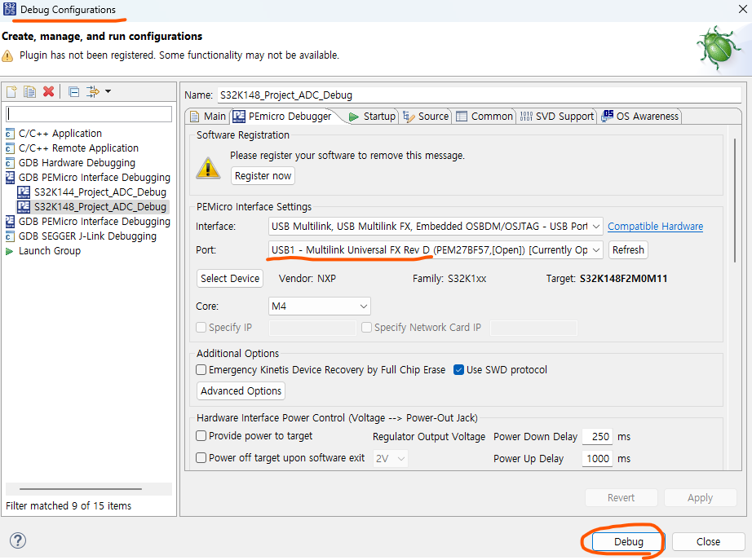
Task: Click the green Launch Group arrow icon
Action: tap(9, 251)
